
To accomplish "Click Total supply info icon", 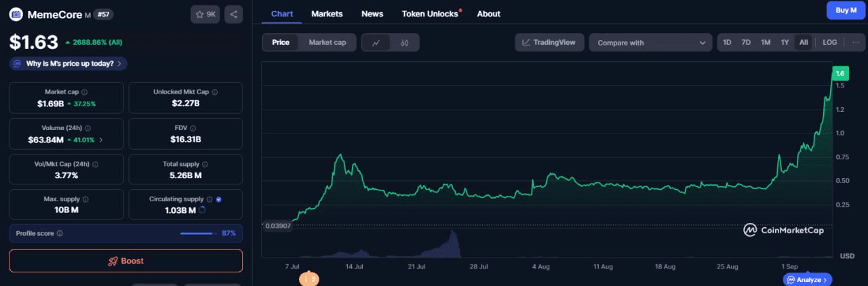I will [x=205, y=164].
